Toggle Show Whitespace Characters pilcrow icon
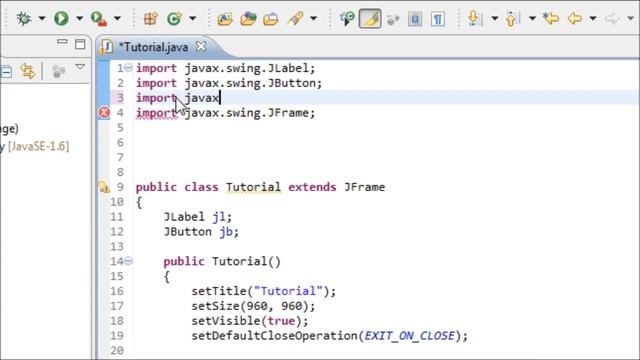 click(438, 19)
